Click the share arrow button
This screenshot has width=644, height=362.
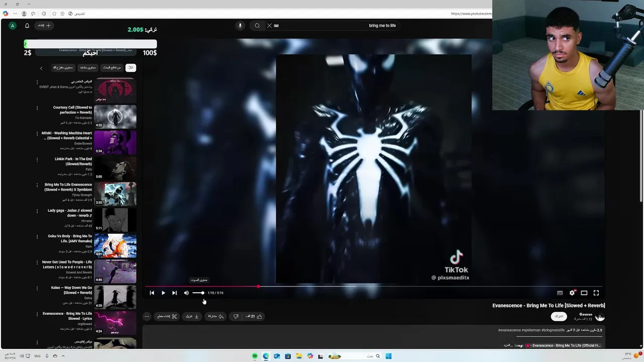click(x=216, y=316)
